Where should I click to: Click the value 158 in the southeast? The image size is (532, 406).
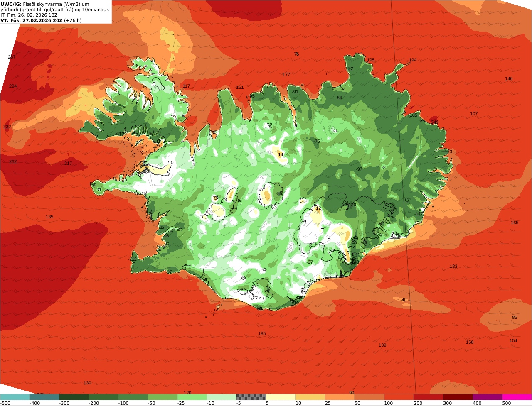tap(470, 342)
